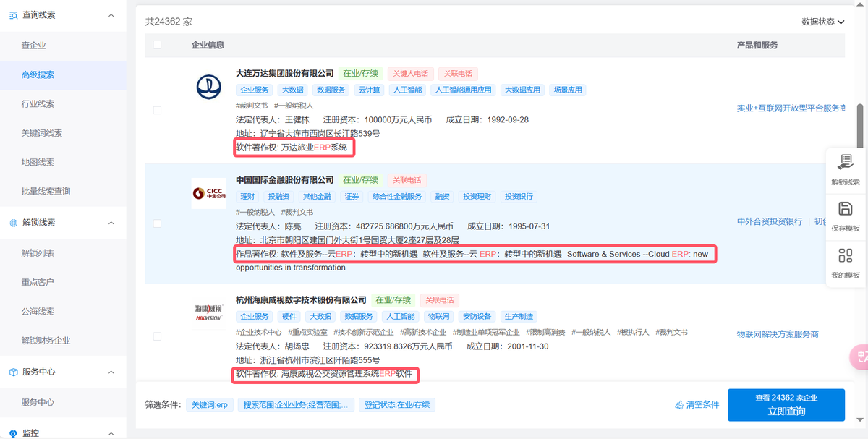
Task: Go to 查企业 in sidebar
Action: (34, 46)
